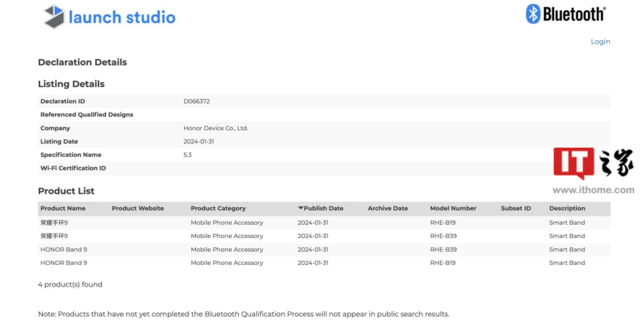Click the Archive Date column header
644x332 pixels.
tap(388, 209)
